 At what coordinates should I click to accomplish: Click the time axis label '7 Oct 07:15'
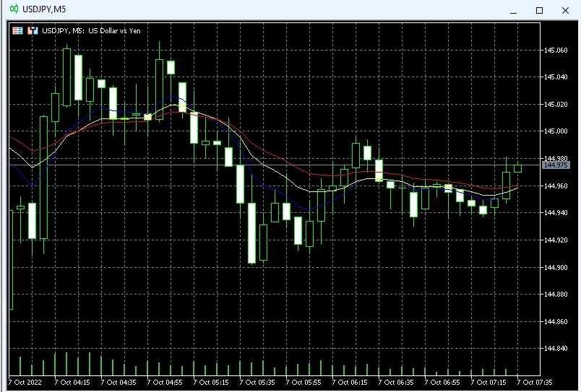[x=489, y=382]
